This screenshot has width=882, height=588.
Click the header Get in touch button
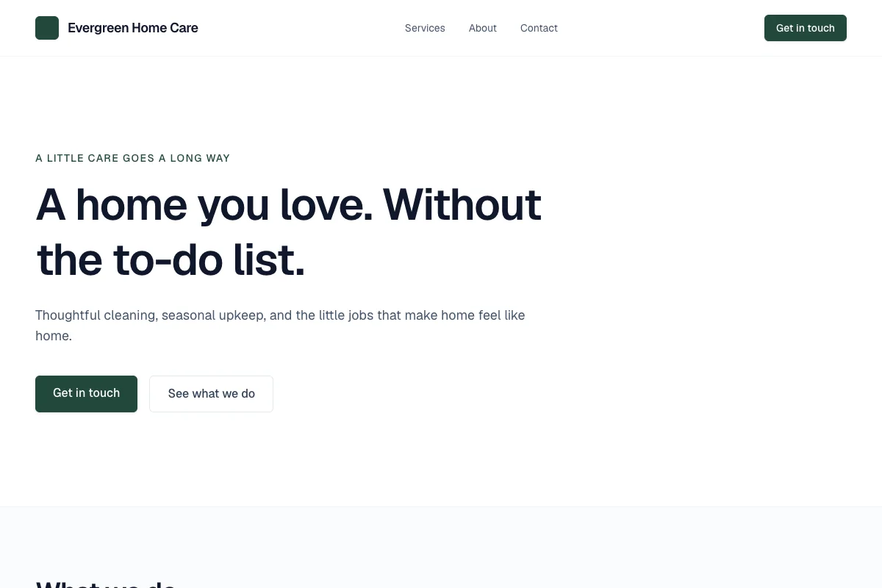click(806, 28)
